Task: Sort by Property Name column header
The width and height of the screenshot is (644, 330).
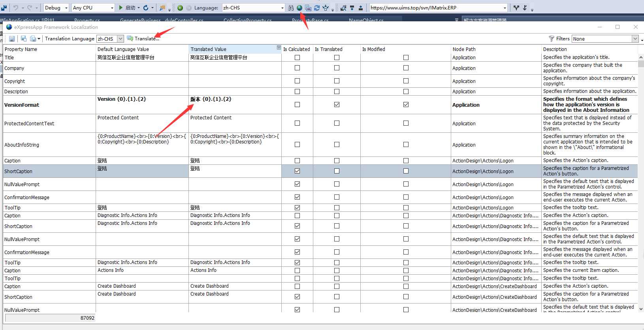Action: pos(49,49)
